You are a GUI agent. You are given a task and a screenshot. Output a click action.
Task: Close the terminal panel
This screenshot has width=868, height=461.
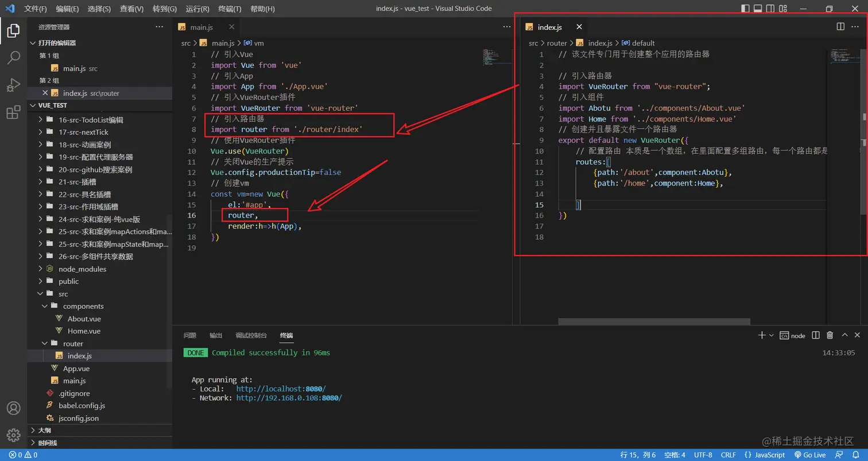click(858, 335)
